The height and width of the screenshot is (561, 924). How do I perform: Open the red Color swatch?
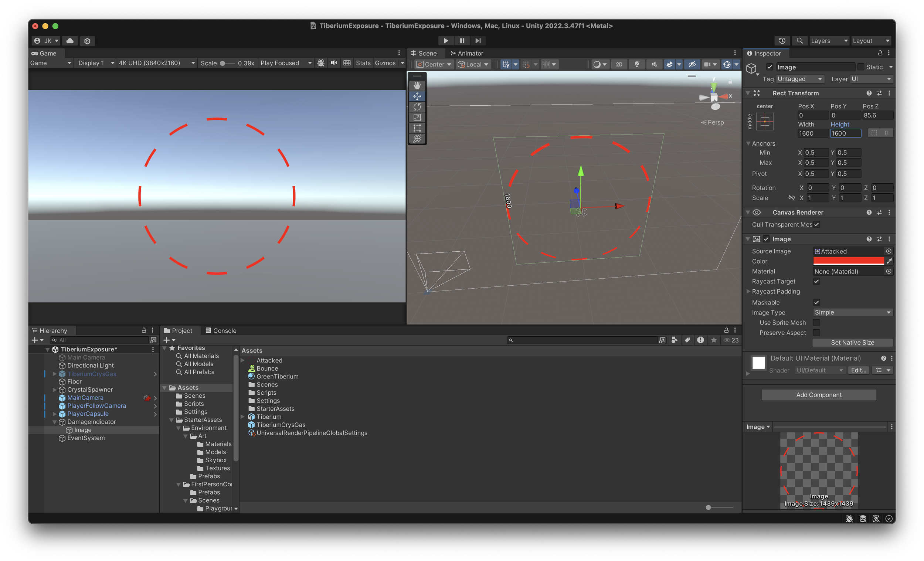tap(848, 261)
